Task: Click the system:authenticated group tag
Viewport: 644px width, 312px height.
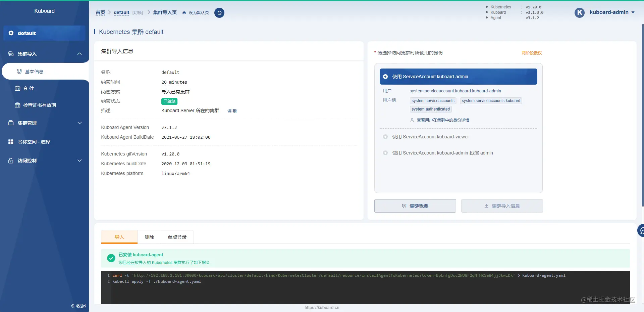Action: (x=431, y=109)
